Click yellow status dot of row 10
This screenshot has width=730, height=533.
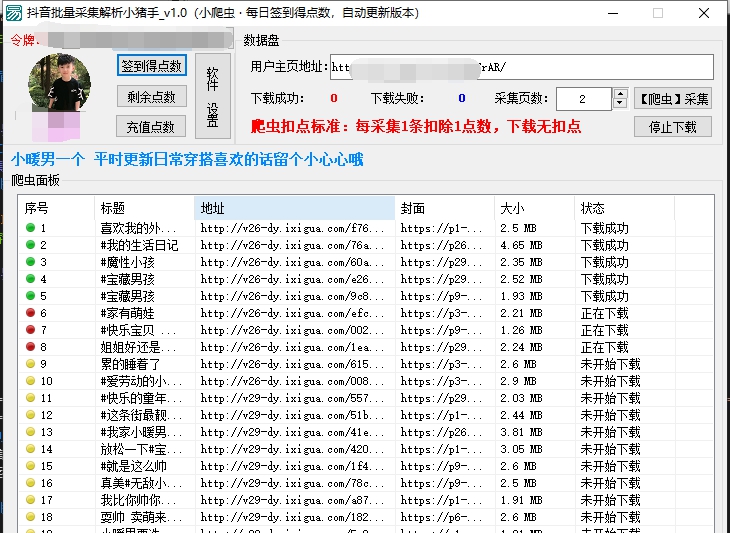tap(31, 381)
